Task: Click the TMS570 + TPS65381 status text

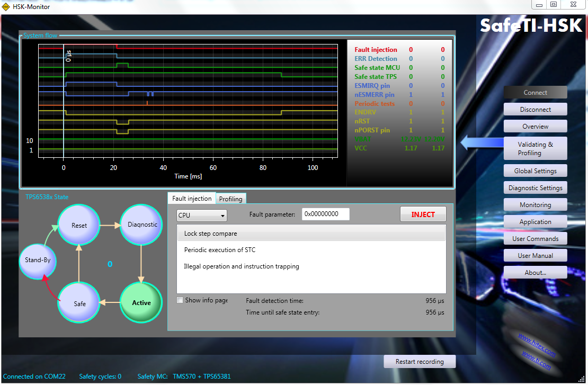Action: pyautogui.click(x=202, y=377)
